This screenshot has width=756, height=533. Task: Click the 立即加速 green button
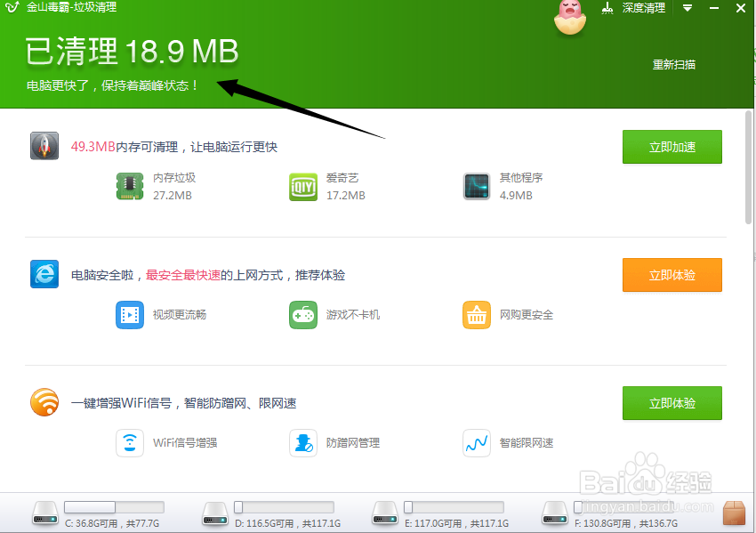click(x=672, y=147)
